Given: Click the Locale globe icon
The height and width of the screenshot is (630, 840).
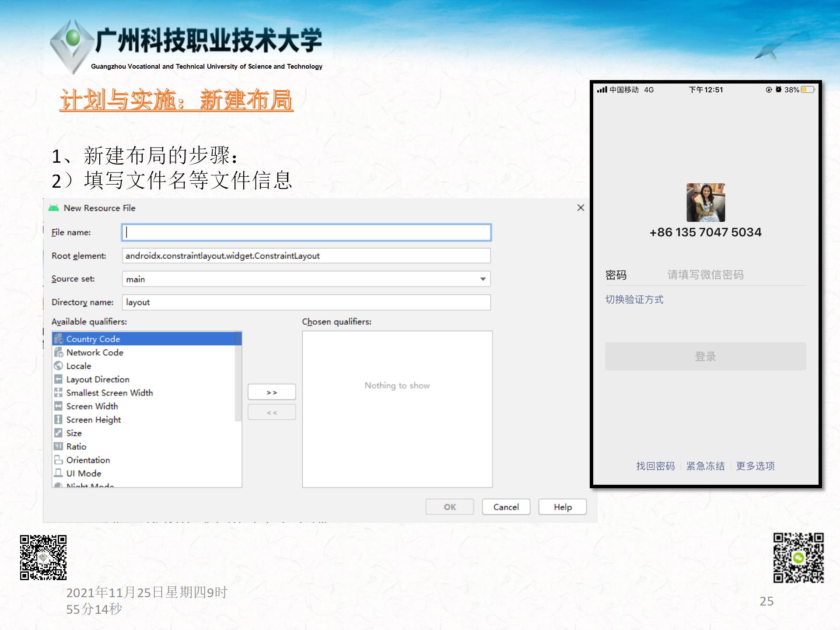Looking at the screenshot, I should click(59, 366).
